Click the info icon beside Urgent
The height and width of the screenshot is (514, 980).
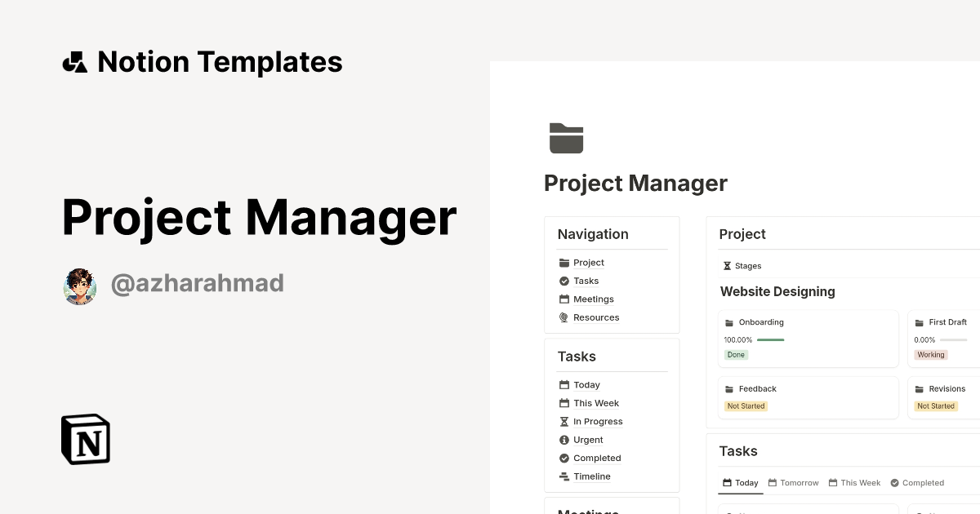click(x=563, y=440)
